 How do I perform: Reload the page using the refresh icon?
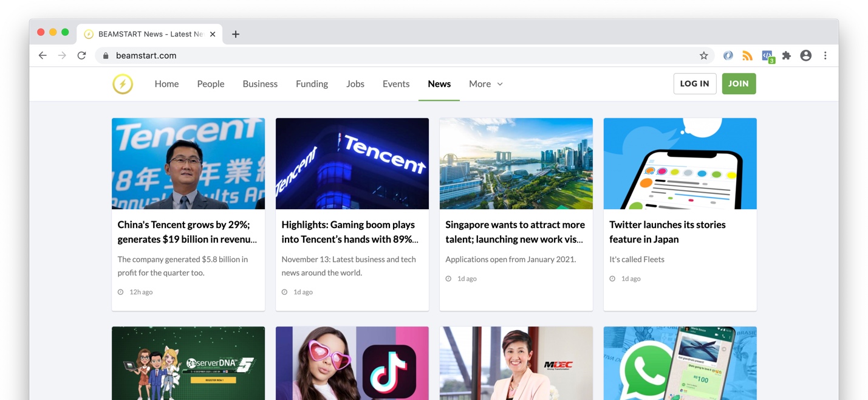(81, 55)
